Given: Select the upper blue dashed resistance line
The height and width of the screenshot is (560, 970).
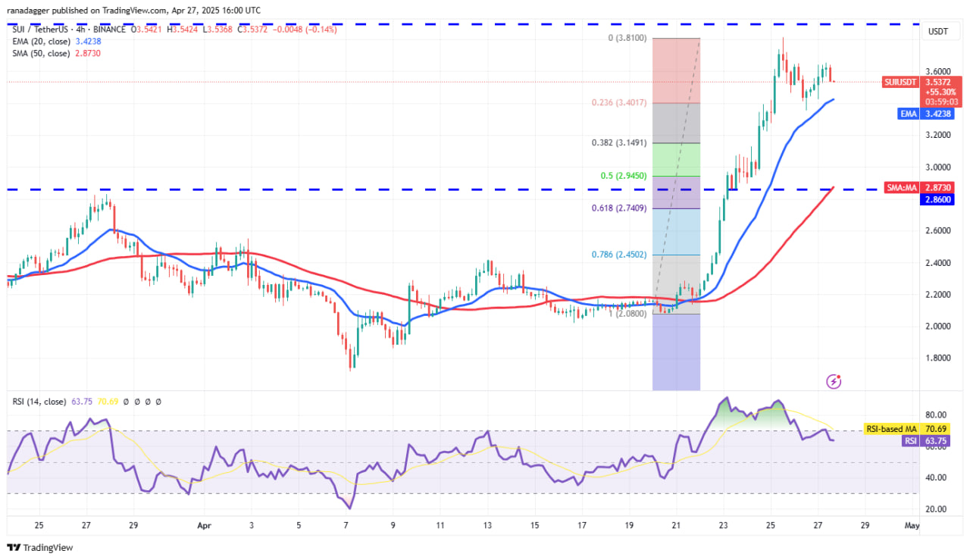Looking at the screenshot, I should (455, 24).
